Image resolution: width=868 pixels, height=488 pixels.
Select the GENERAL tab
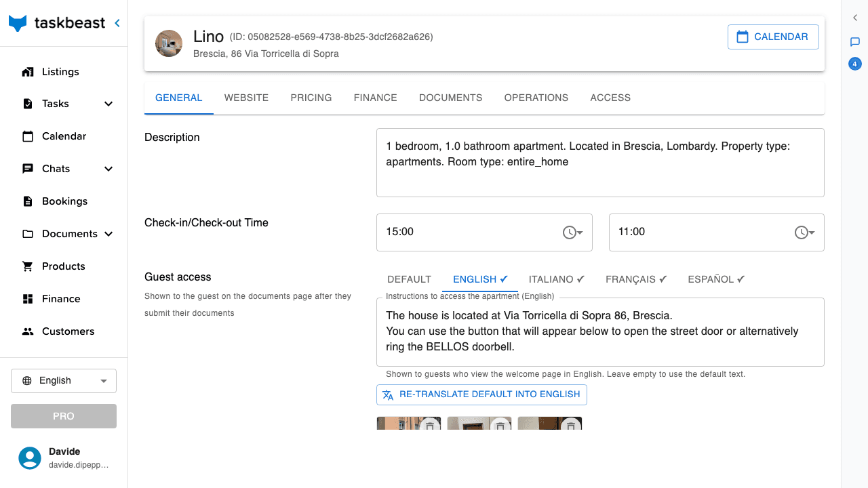coord(179,98)
